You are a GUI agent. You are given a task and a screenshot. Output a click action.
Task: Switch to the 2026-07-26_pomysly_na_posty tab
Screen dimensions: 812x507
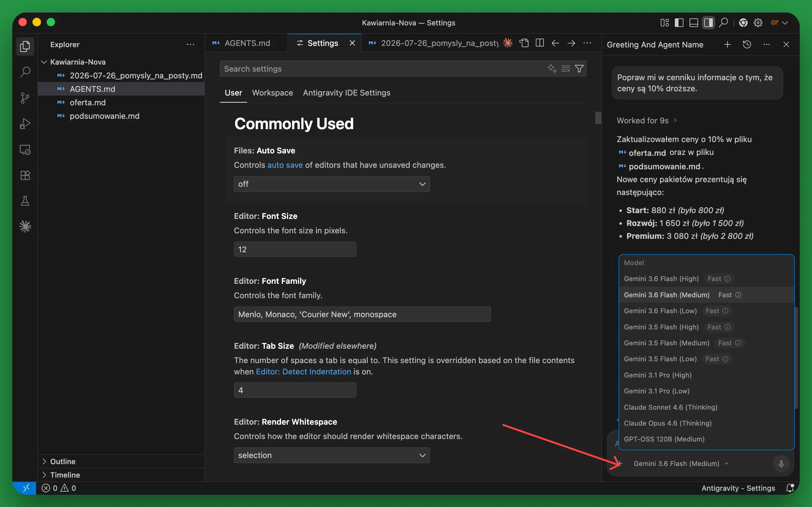coord(433,43)
